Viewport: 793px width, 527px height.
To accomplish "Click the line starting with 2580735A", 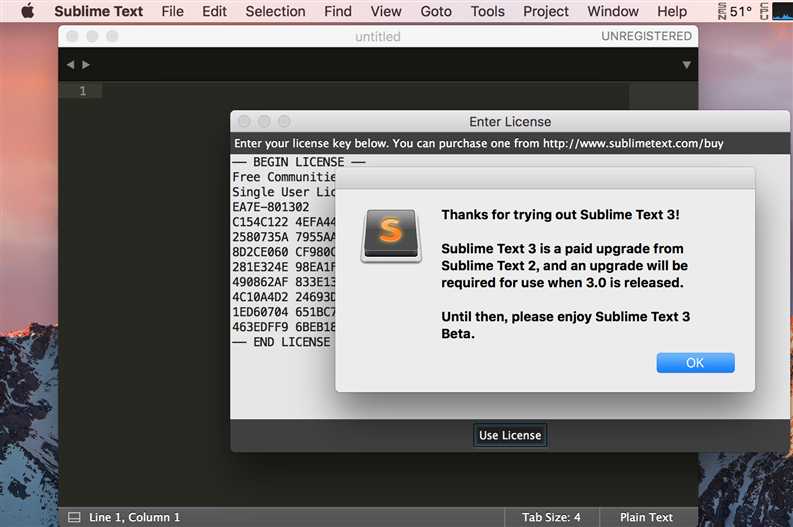I will coord(284,237).
